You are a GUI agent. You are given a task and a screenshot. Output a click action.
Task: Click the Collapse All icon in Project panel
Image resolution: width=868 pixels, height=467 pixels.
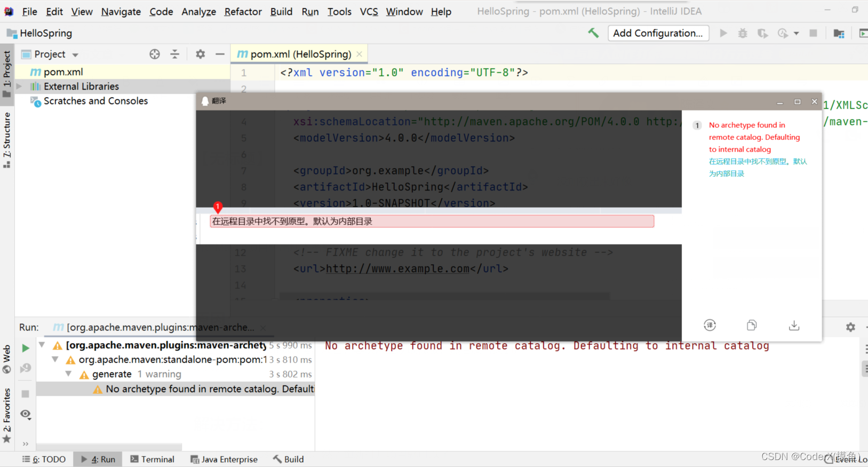coord(174,54)
